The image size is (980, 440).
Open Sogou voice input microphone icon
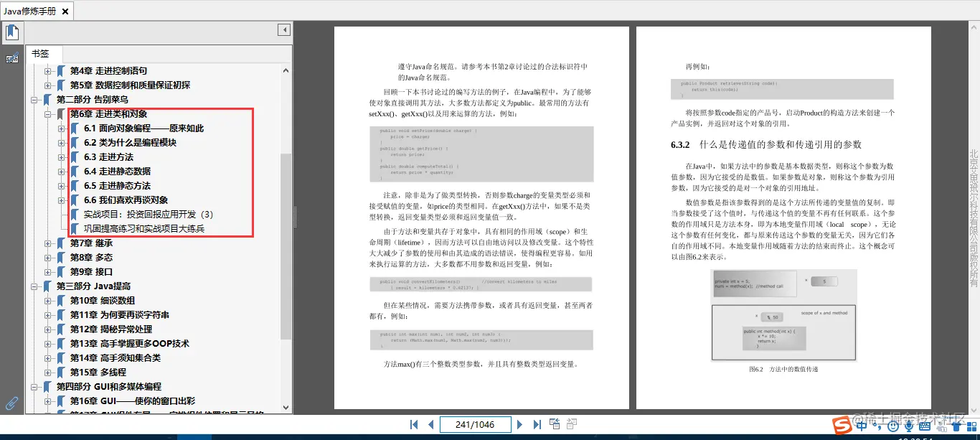[909, 426]
